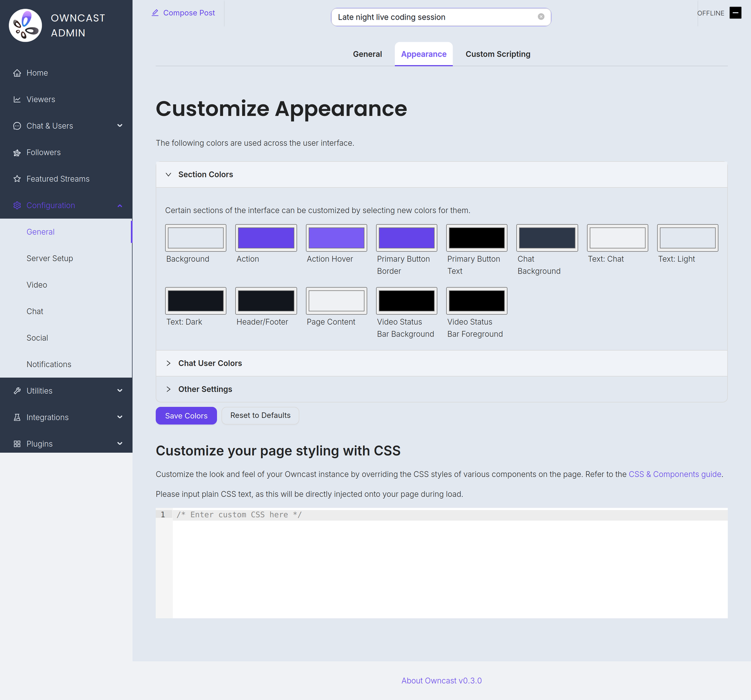Open the Text: Light color swatch

pos(688,238)
